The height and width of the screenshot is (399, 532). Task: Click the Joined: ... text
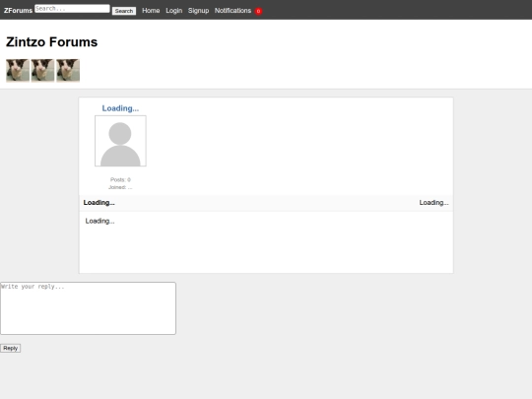point(120,187)
